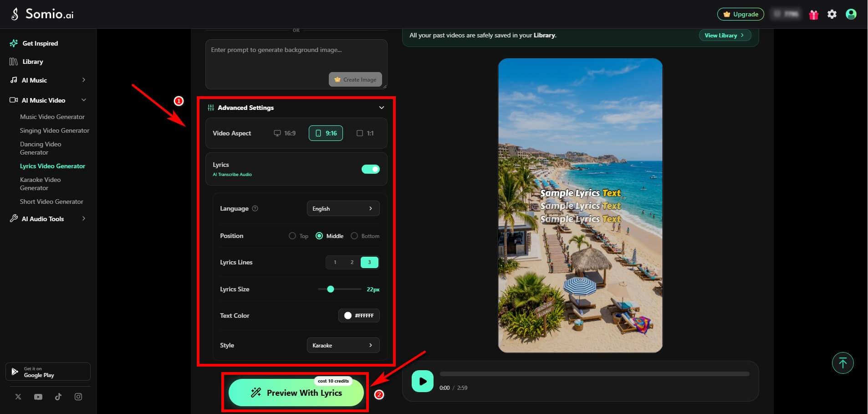The image size is (868, 414).
Task: Open Get Inspired page
Action: tap(40, 43)
